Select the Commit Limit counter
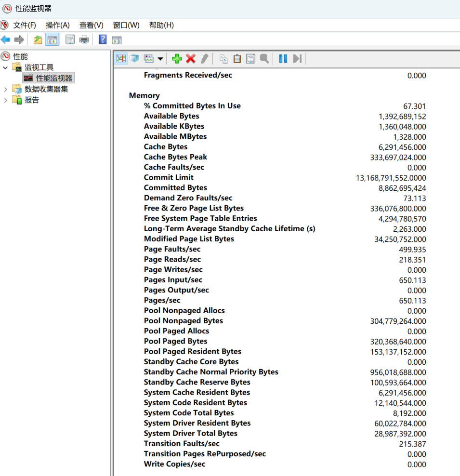Image resolution: width=460 pixels, height=476 pixels. [x=169, y=177]
